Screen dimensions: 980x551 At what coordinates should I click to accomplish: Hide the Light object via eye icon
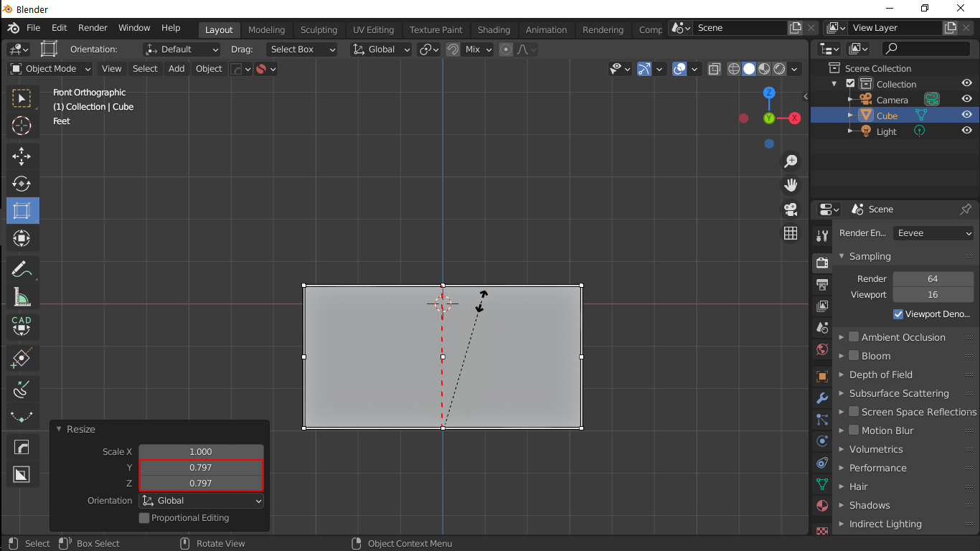[967, 131]
